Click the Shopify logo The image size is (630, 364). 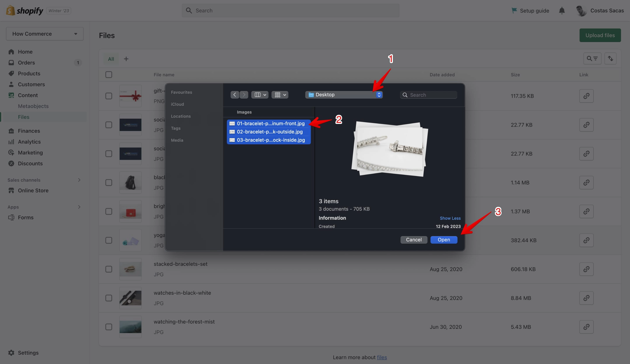coord(24,10)
